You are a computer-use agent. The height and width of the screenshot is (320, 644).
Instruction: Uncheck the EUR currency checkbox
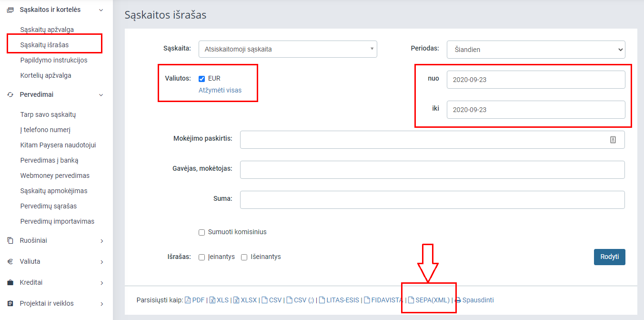[201, 79]
